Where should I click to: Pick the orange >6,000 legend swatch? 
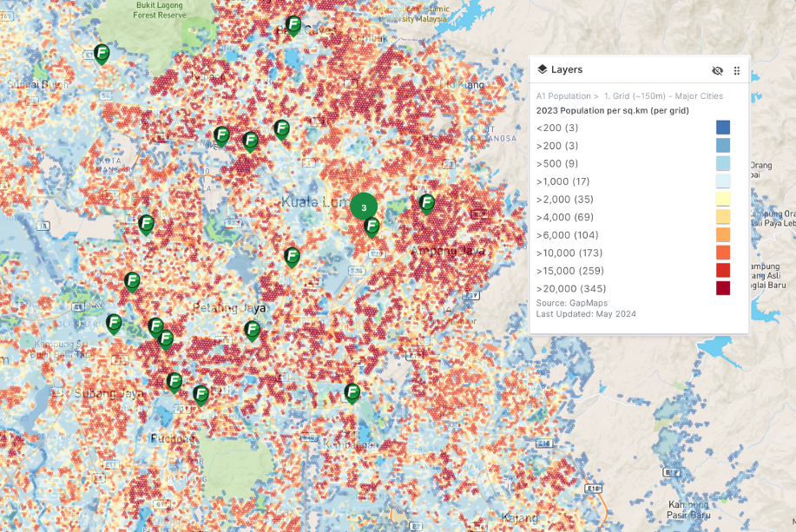click(722, 235)
